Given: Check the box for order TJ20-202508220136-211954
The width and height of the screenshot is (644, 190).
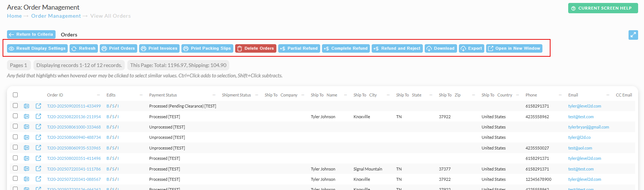Looking at the screenshot, I should coord(15,116).
